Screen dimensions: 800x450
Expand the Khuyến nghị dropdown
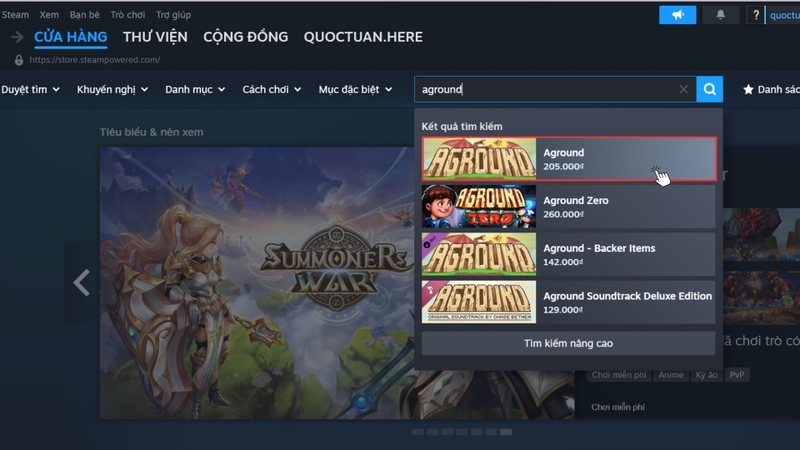112,90
